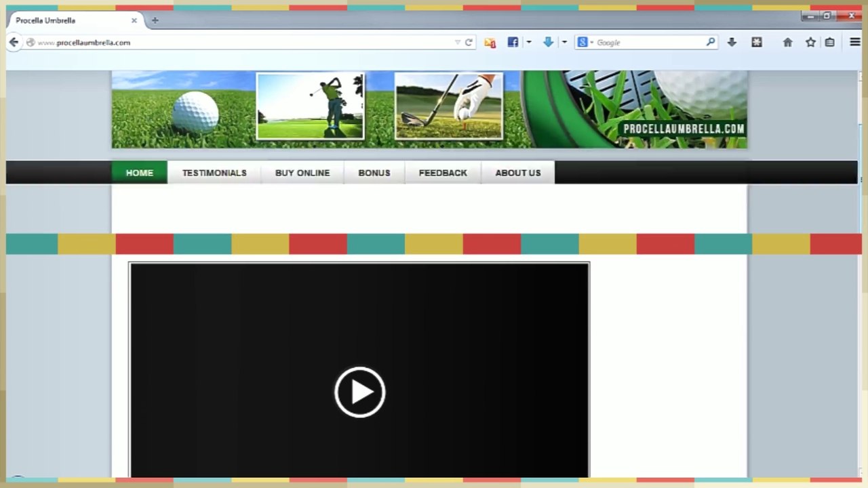This screenshot has width=868, height=488.
Task: Navigate to the BONUS page
Action: tap(374, 173)
